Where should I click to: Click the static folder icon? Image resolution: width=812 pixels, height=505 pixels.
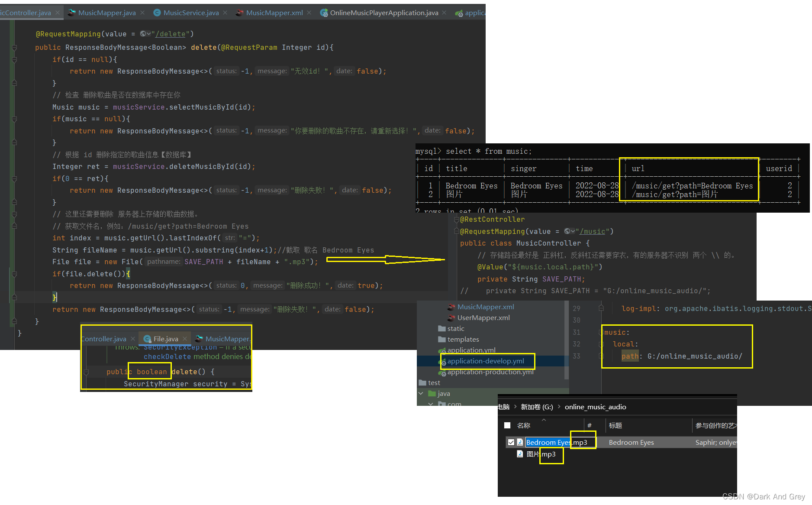click(442, 328)
